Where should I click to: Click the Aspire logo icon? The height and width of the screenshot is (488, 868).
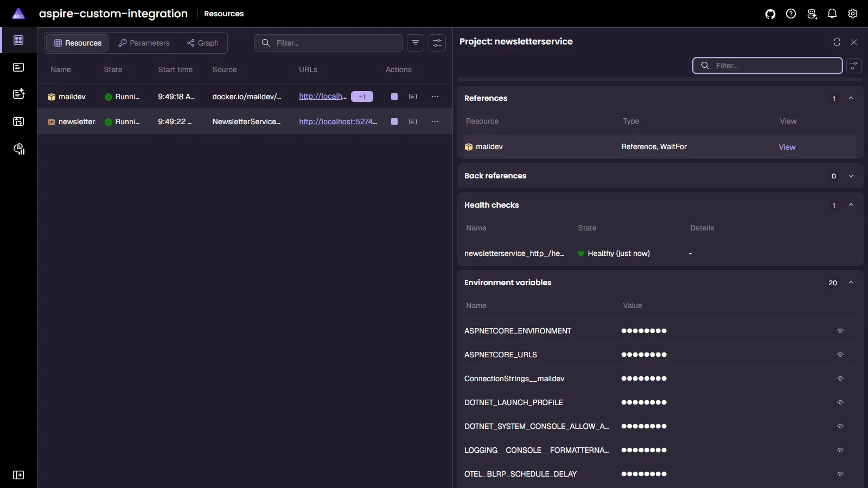tap(18, 14)
